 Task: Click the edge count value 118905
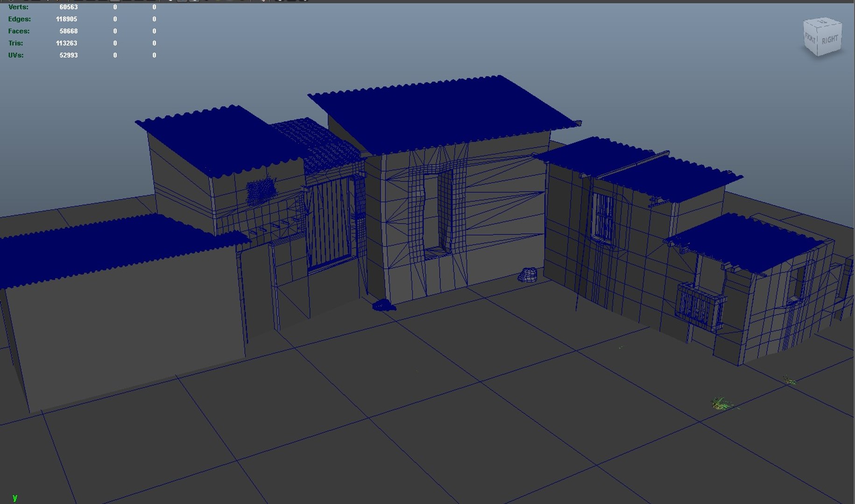66,19
